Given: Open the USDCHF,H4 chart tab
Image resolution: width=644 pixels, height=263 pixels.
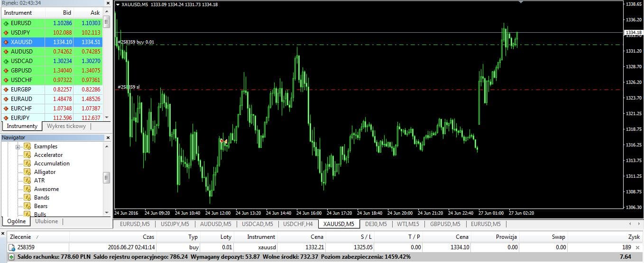Looking at the screenshot, I should [x=298, y=224].
